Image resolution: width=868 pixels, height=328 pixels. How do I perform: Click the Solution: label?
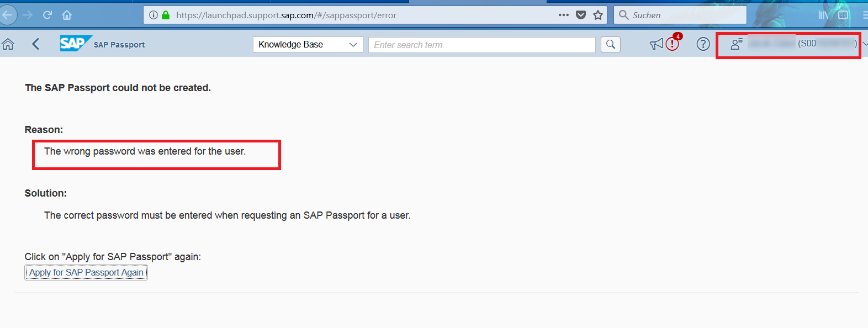[45, 193]
